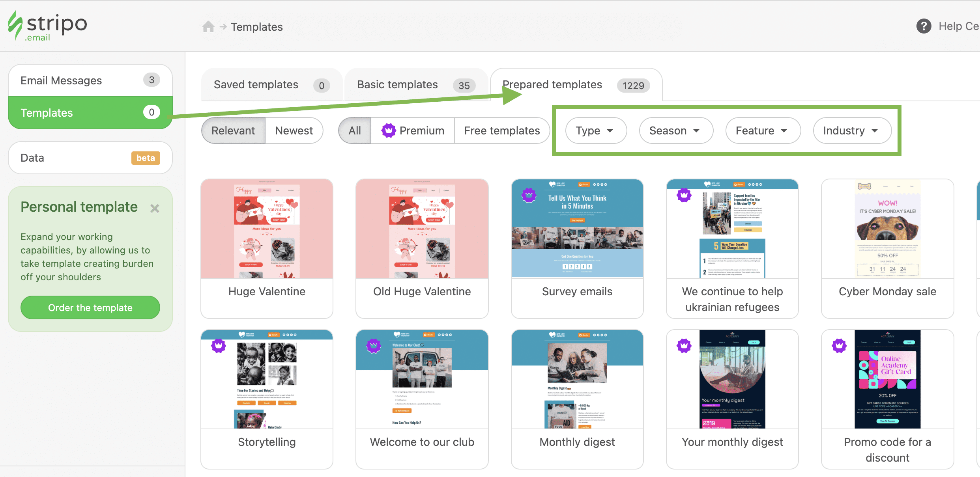Toggle the Relevant filter option

pos(234,130)
